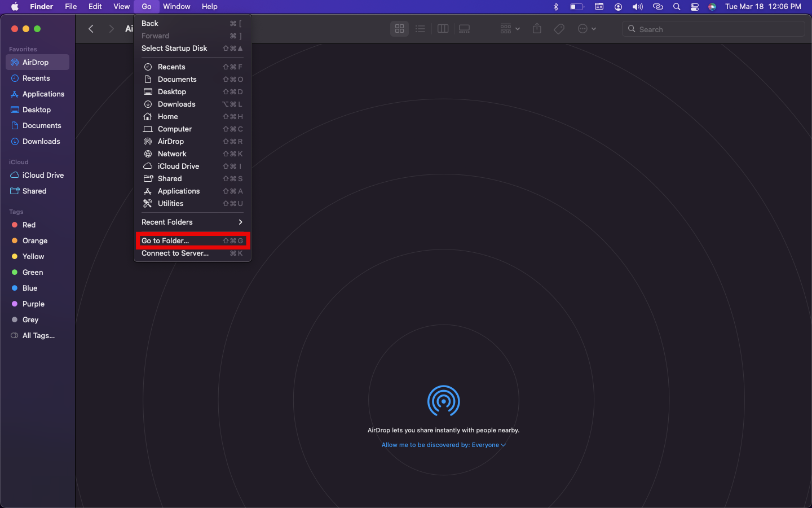
Task: Expand the Recent Folders submenu
Action: point(192,222)
